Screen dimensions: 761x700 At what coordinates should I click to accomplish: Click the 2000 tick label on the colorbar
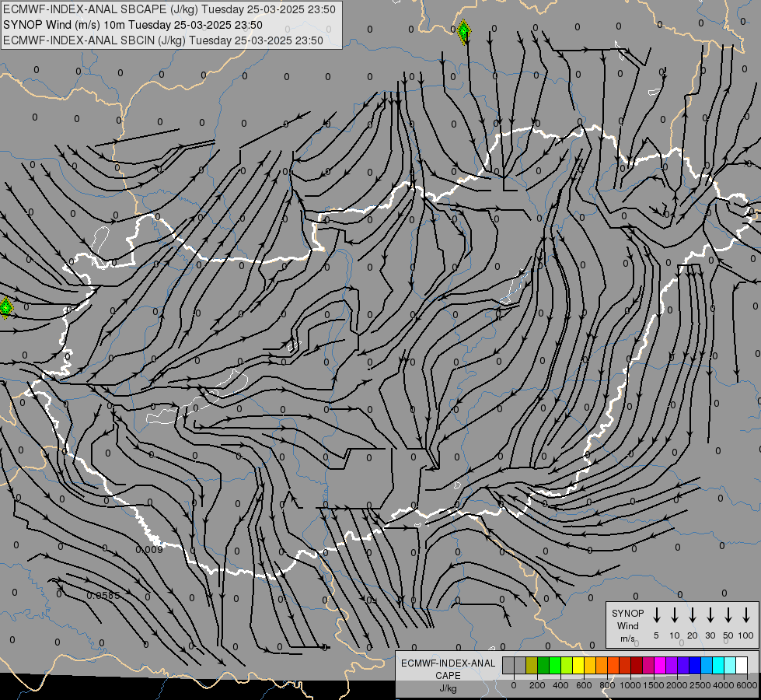coord(677,685)
